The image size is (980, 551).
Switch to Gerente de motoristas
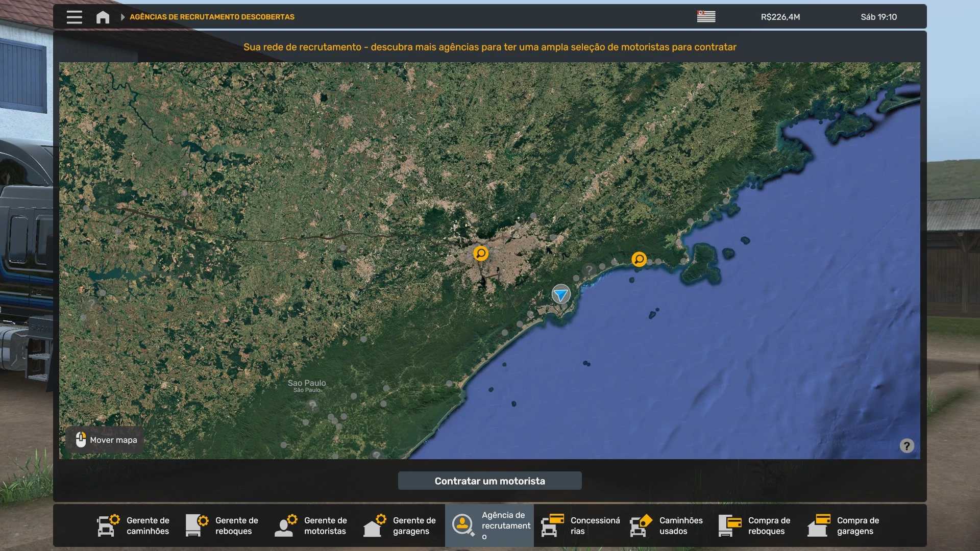[x=311, y=525]
